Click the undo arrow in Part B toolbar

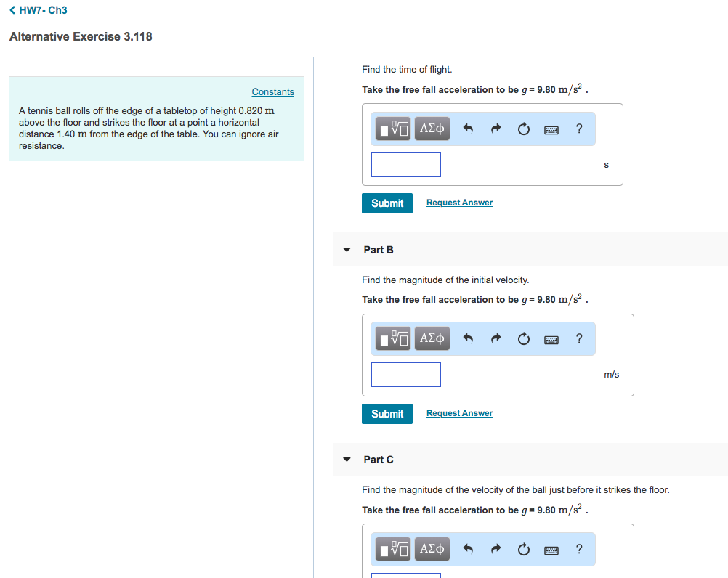tap(468, 338)
